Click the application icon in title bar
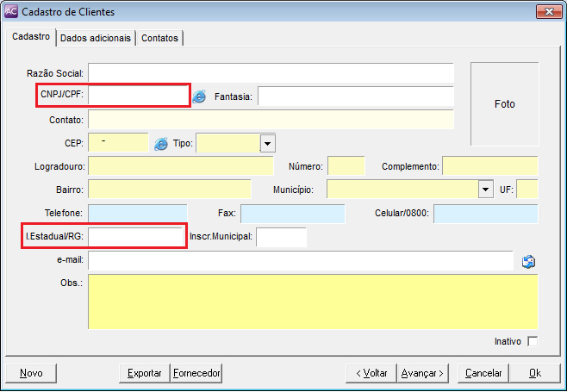The image size is (567, 392). coord(11,12)
